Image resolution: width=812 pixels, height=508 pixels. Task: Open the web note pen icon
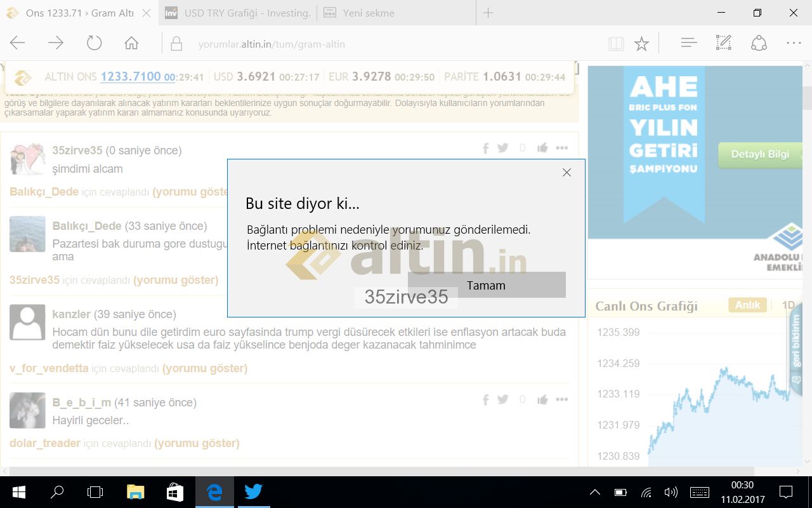click(723, 43)
